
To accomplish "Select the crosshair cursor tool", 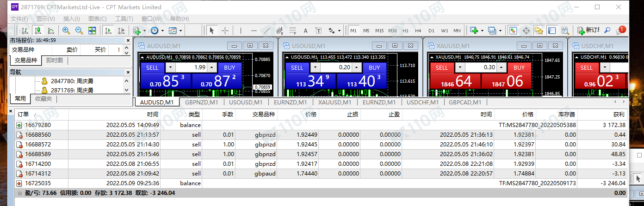I will 225,30.
